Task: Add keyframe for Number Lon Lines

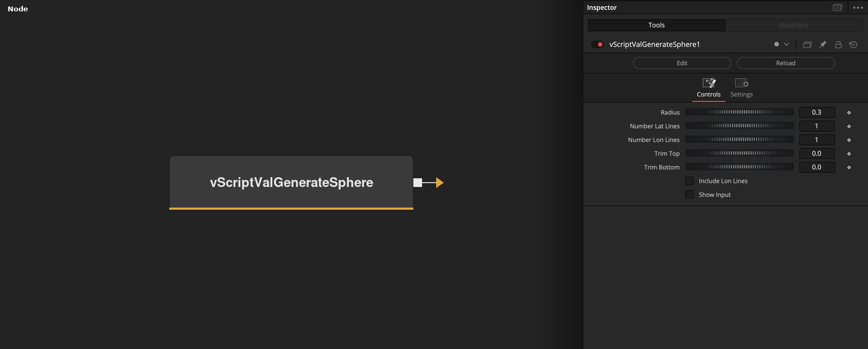Action: click(x=849, y=140)
